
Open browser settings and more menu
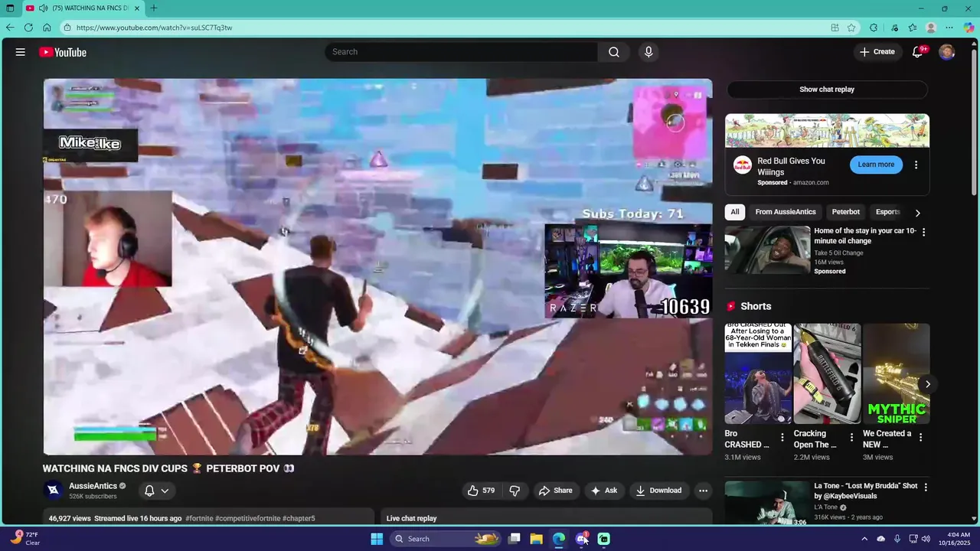(x=949, y=28)
